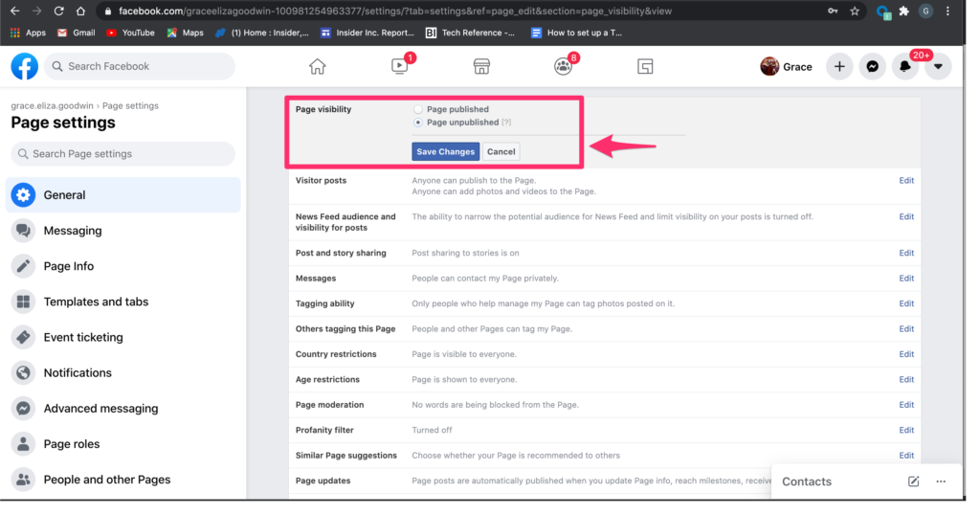
Task: Edit the Visitor posts setting
Action: [905, 180]
